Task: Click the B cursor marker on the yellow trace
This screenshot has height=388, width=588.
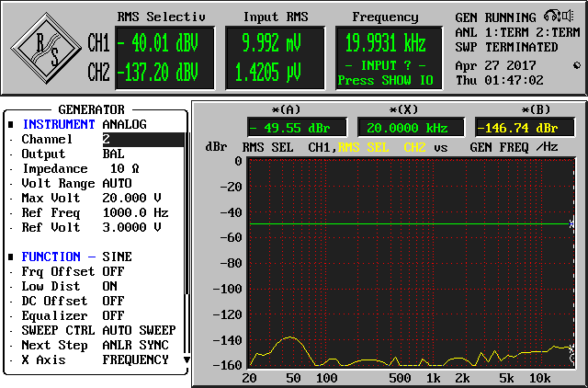Action: click(571, 349)
